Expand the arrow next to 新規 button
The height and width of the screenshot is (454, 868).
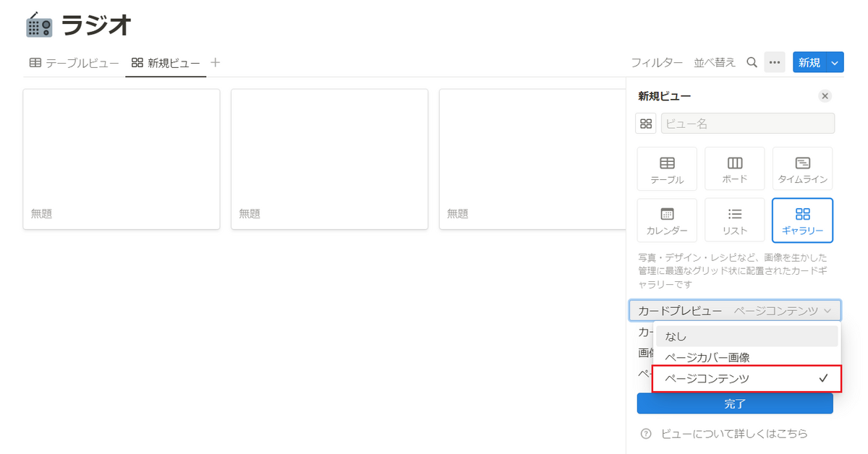(835, 63)
